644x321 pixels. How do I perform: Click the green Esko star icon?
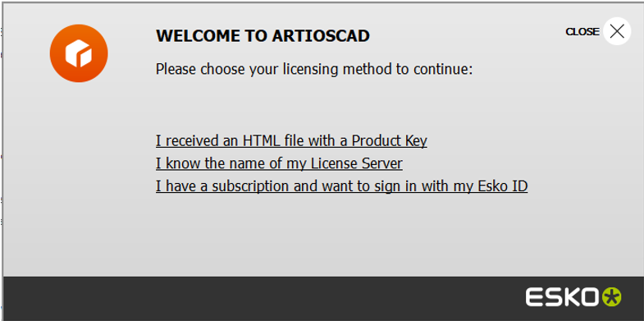coord(612,296)
